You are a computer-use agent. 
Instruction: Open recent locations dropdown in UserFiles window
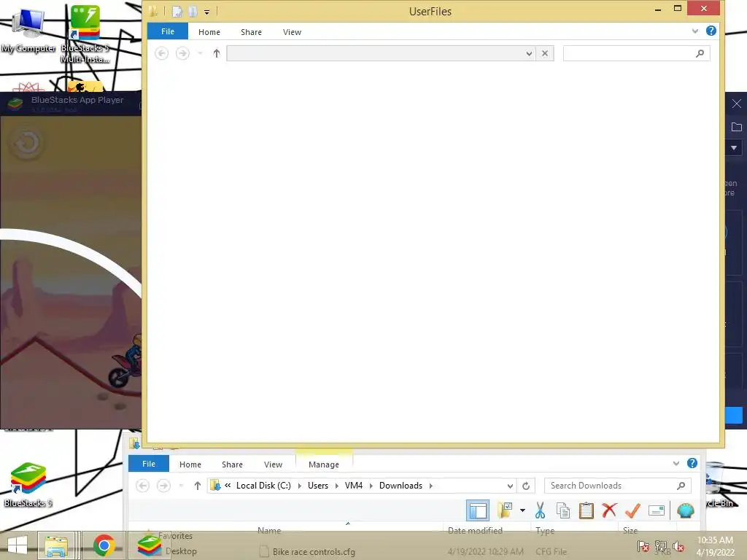[x=200, y=53]
